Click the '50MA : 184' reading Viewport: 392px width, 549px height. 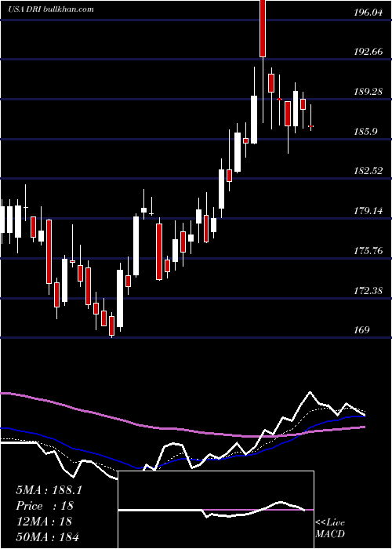[x=47, y=536]
